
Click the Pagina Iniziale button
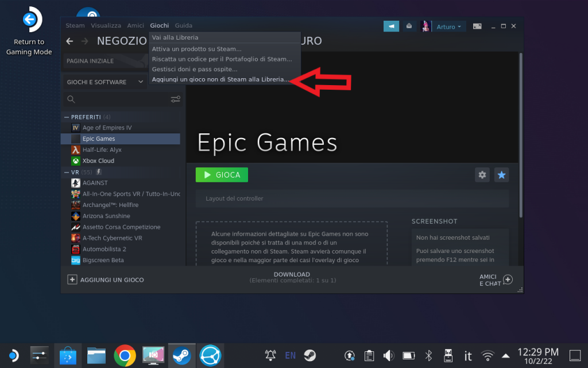[106, 61]
